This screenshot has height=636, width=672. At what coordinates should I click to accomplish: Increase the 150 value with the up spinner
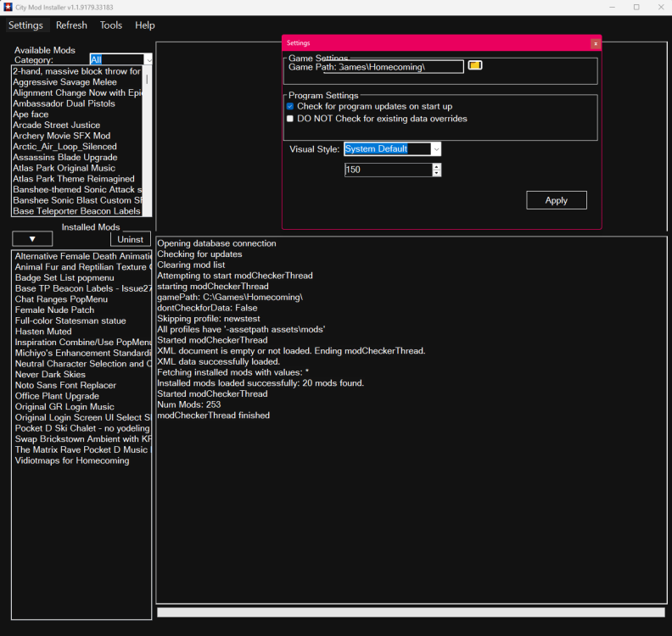pyautogui.click(x=436, y=166)
